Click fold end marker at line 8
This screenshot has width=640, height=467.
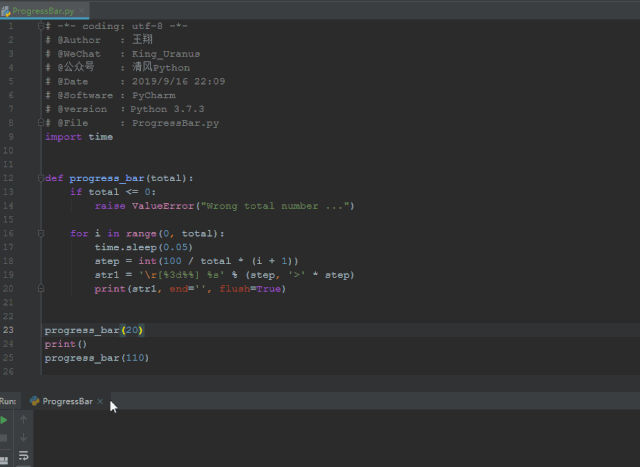[x=40, y=122]
